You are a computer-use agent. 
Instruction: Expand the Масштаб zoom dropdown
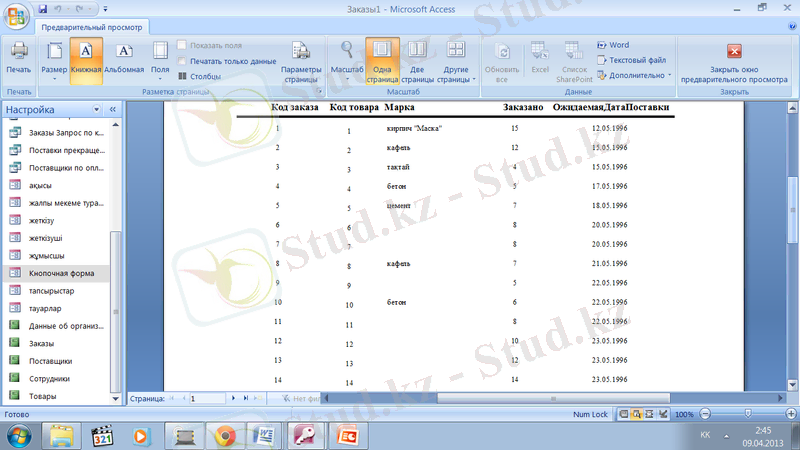346,60
